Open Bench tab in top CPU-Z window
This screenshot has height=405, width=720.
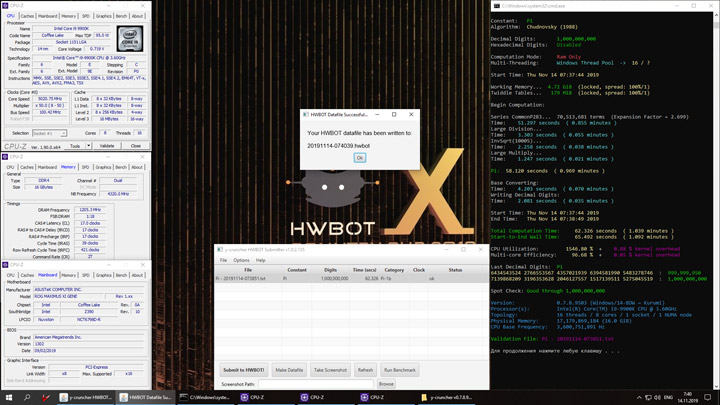[x=121, y=16]
